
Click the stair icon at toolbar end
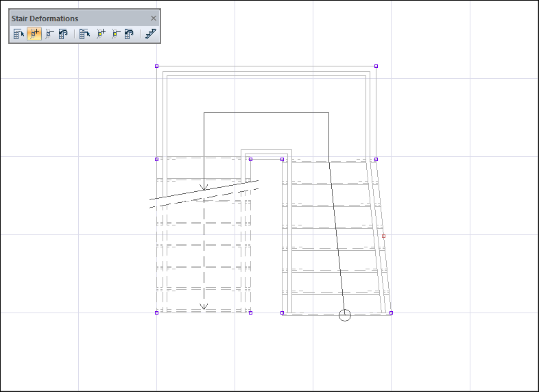click(151, 34)
